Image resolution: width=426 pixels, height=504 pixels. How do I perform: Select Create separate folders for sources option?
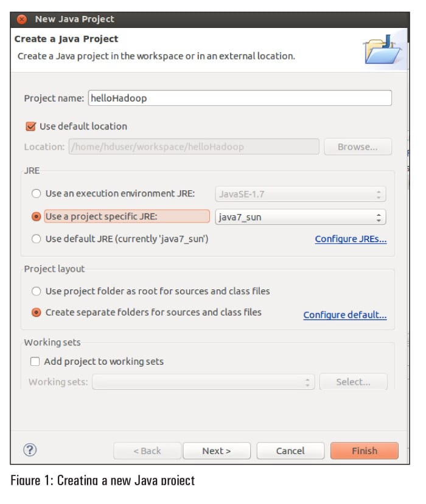(x=36, y=312)
